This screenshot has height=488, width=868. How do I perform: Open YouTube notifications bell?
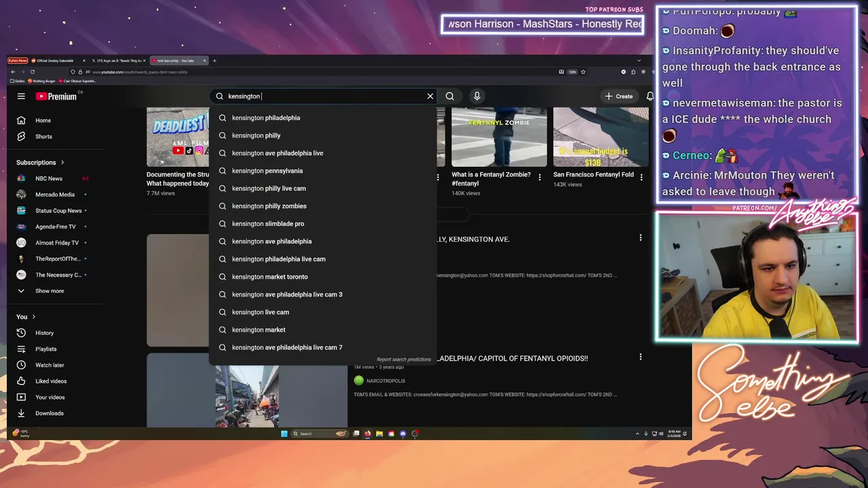click(x=650, y=96)
